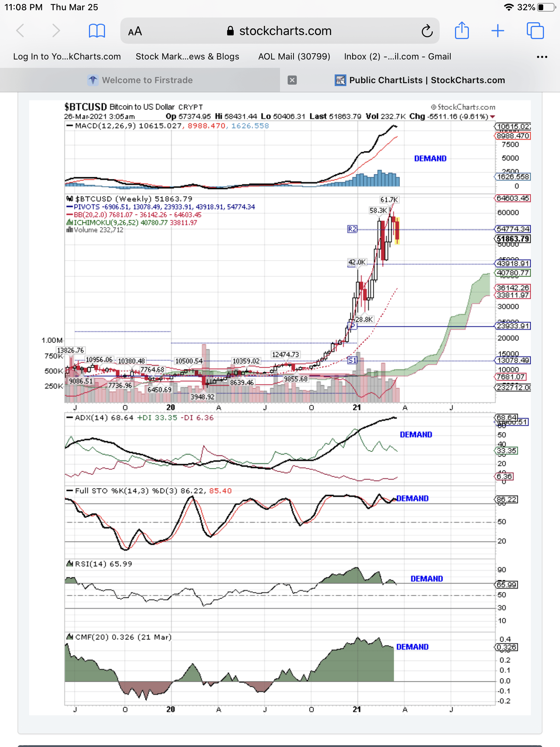Open the bookmarks book icon

pos(97,31)
